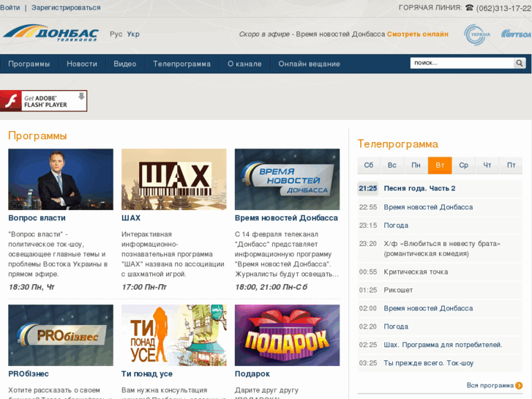Viewport: 532px width, 399px height.
Task: Click the Ти понад усе title
Action: [147, 374]
